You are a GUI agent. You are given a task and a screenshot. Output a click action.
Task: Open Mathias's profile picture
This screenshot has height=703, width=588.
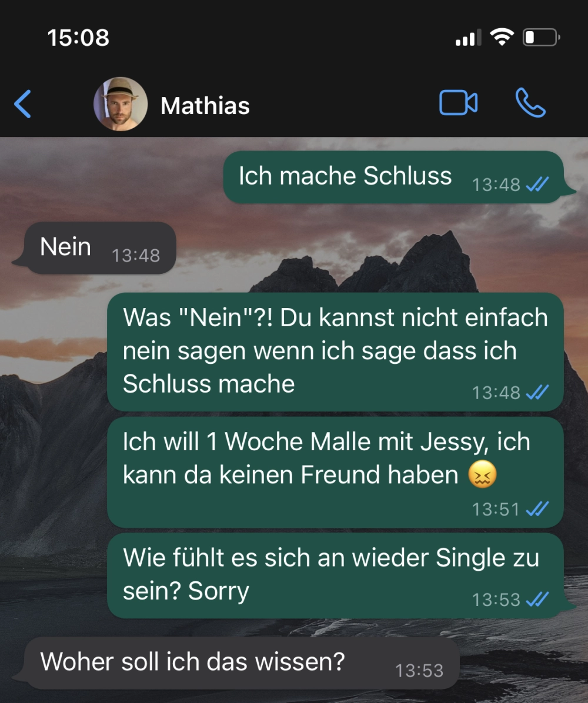120,104
